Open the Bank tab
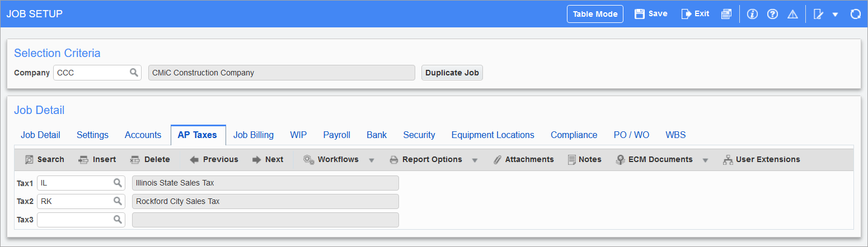 click(x=377, y=135)
